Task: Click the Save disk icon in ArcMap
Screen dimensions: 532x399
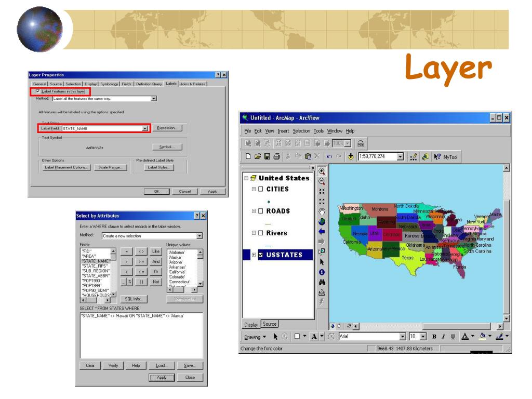Action: coord(267,156)
